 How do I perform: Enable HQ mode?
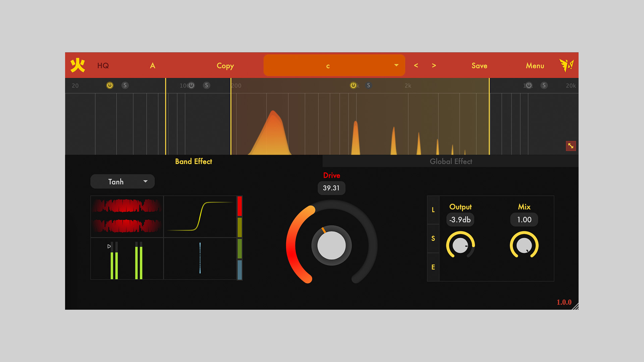click(x=103, y=66)
